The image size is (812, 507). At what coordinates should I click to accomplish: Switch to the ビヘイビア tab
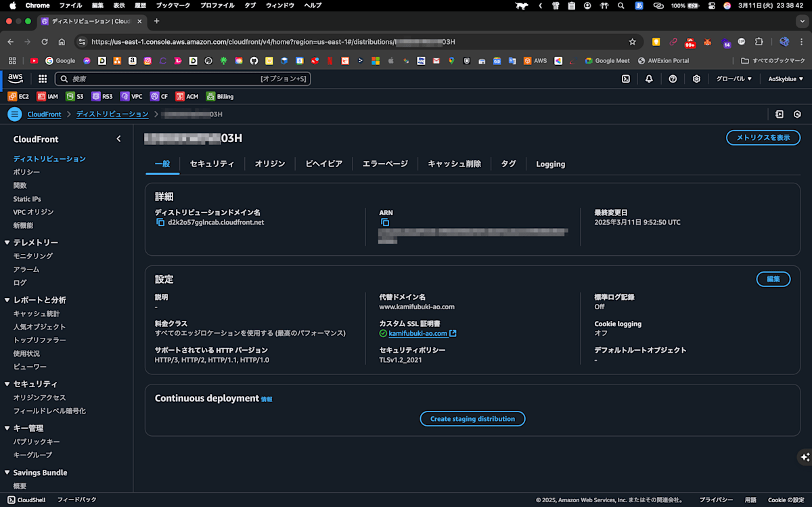tap(323, 164)
